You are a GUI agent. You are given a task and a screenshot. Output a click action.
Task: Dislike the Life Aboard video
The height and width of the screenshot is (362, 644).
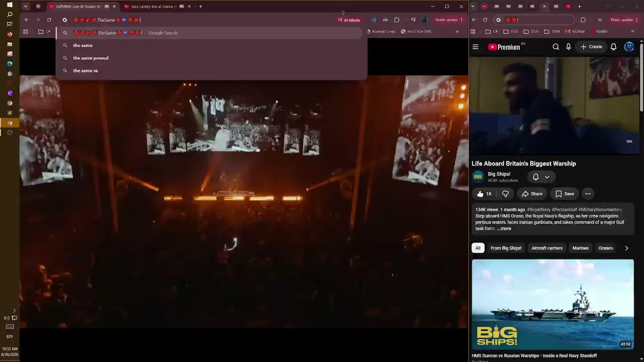[x=506, y=194]
